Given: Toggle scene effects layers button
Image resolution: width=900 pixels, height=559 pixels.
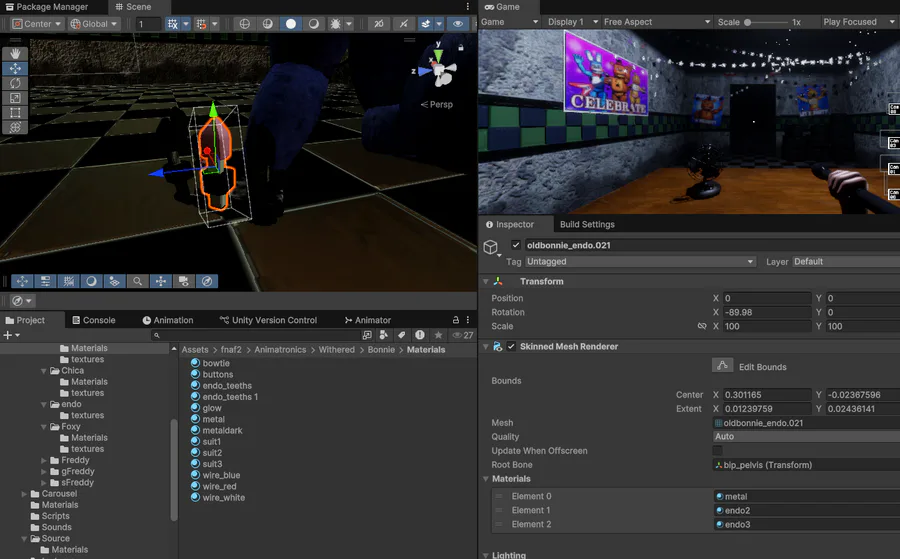Looking at the screenshot, I should (425, 24).
